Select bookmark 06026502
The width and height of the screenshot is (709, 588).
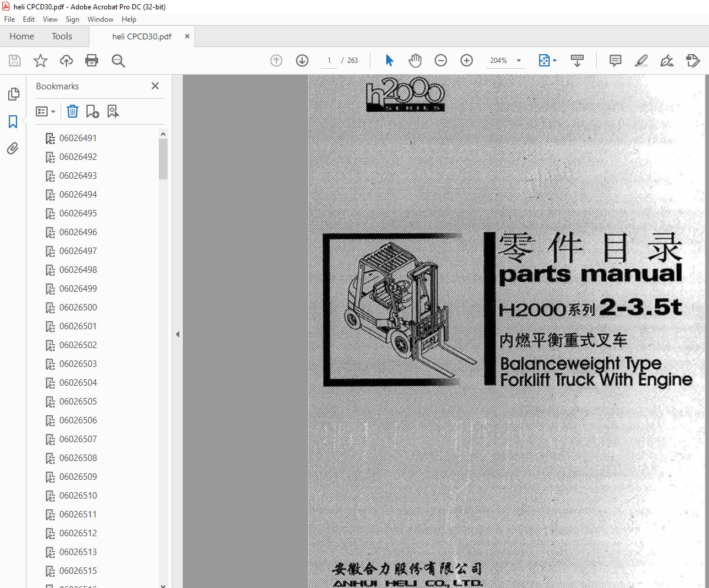[x=78, y=345]
